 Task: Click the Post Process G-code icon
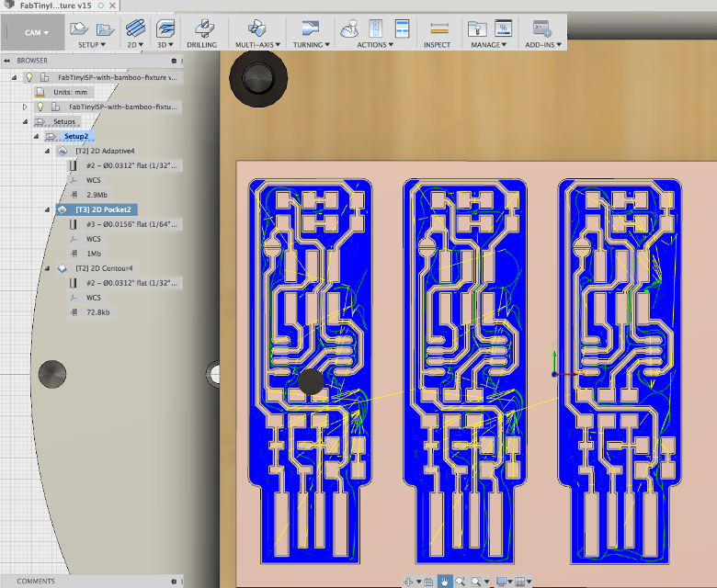[x=375, y=28]
